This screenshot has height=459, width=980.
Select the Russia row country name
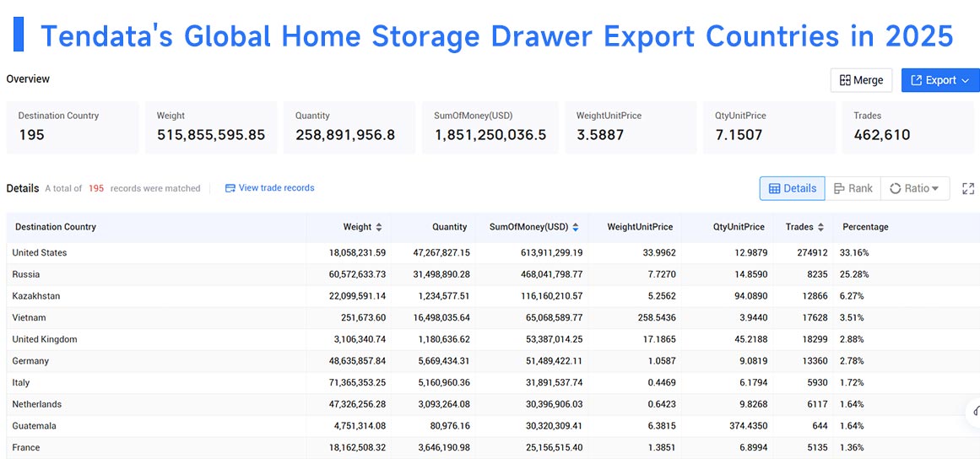26,274
